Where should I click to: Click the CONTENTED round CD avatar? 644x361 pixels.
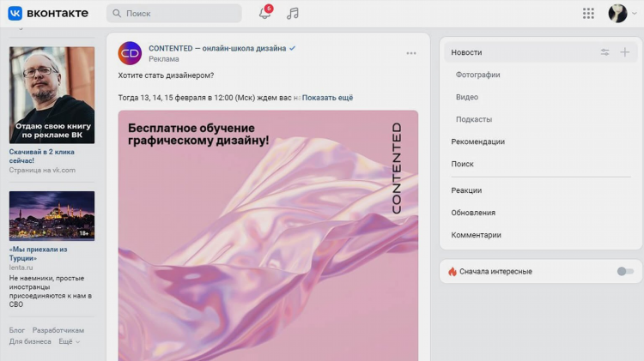pos(130,53)
